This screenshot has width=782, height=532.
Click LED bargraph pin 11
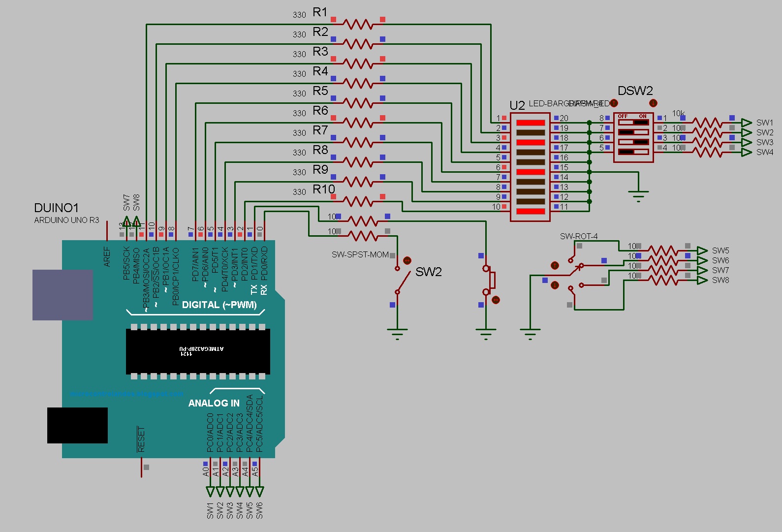pos(563,207)
